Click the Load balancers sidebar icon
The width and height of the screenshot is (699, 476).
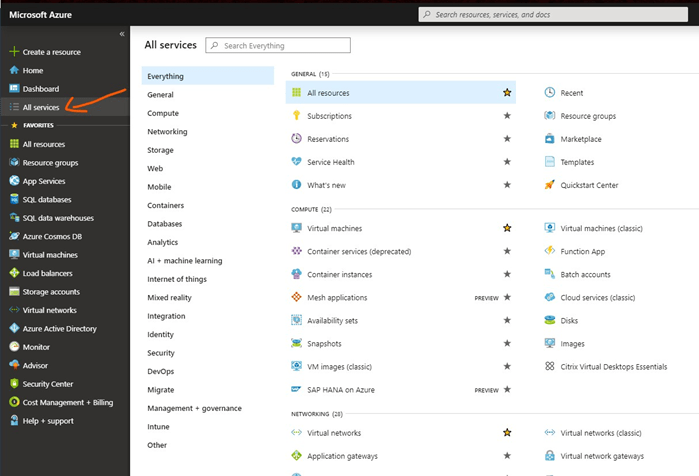point(14,273)
